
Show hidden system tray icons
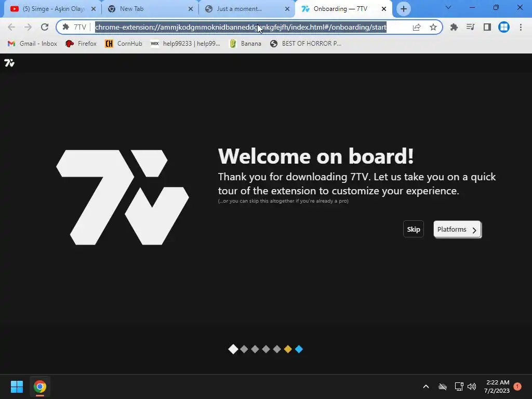[426, 387]
